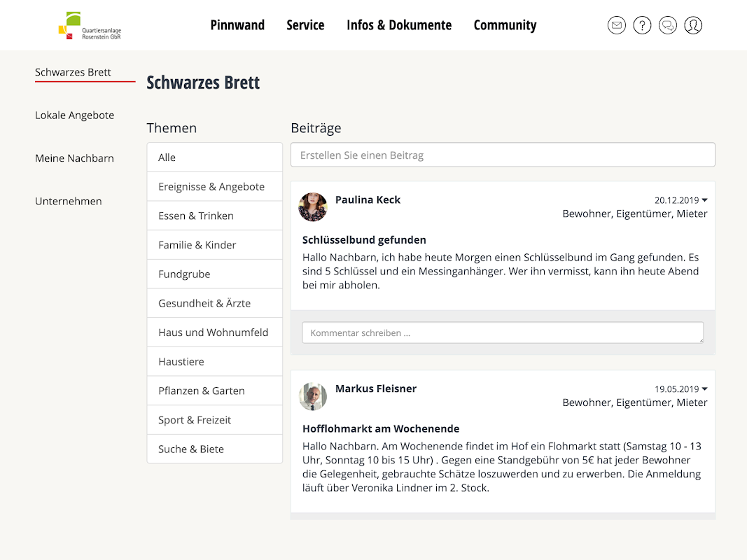Open the chat bubbles icon

(x=668, y=26)
